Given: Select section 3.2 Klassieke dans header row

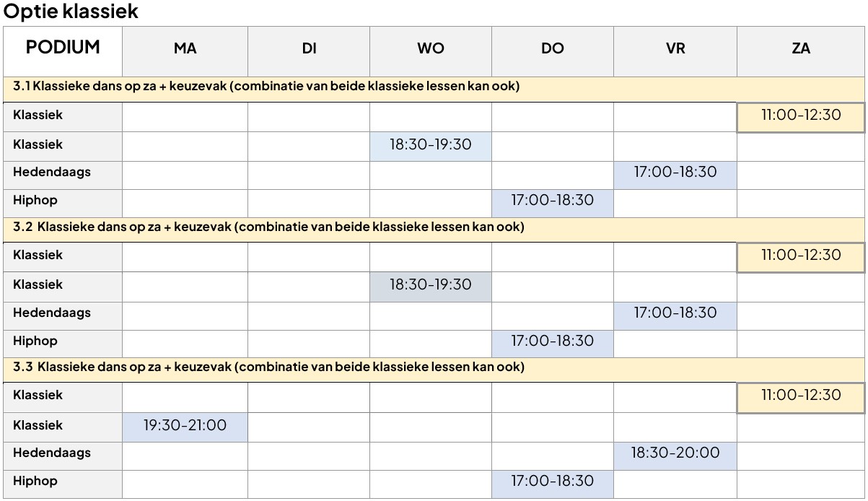Looking at the screenshot, I should pos(434,229).
